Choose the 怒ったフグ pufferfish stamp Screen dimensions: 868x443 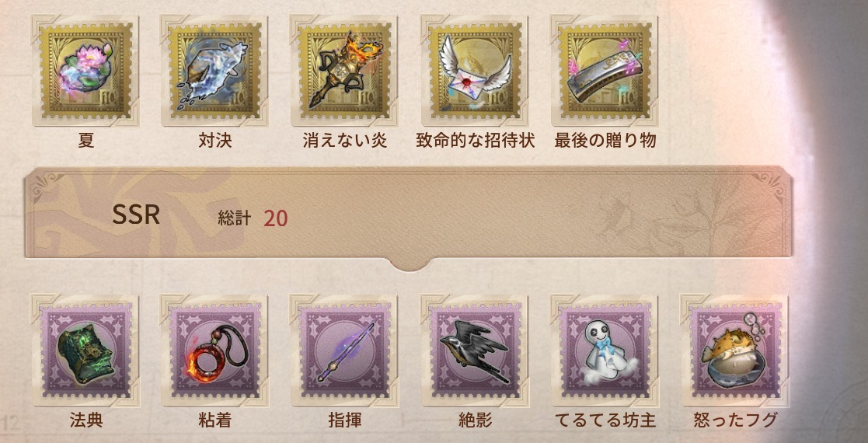coord(734,351)
